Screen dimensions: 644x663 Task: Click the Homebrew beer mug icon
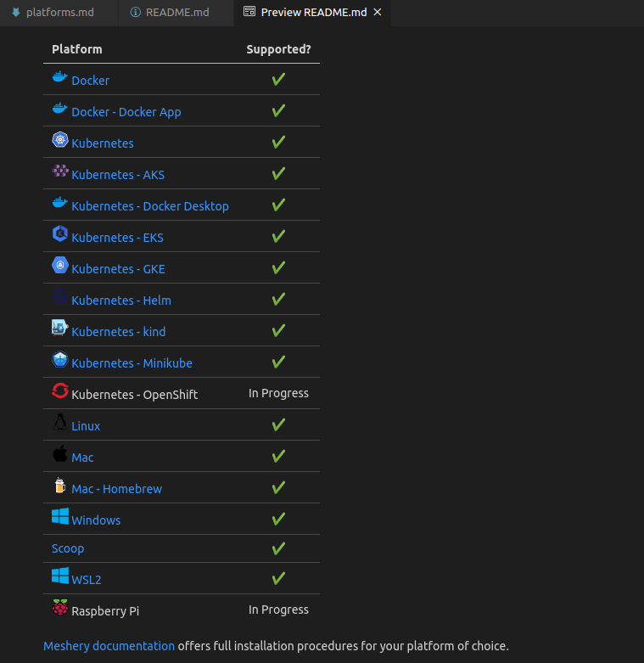pos(60,485)
